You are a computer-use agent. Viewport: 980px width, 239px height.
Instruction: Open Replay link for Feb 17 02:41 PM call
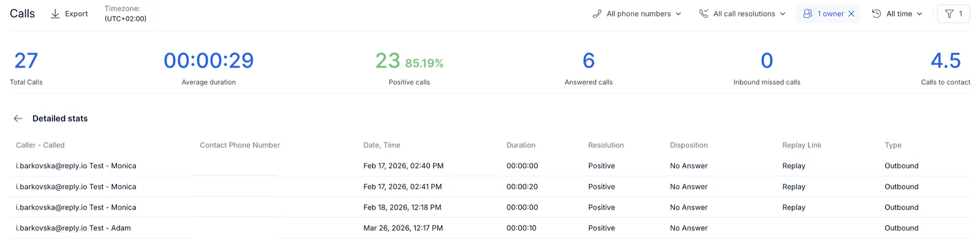[x=794, y=186]
